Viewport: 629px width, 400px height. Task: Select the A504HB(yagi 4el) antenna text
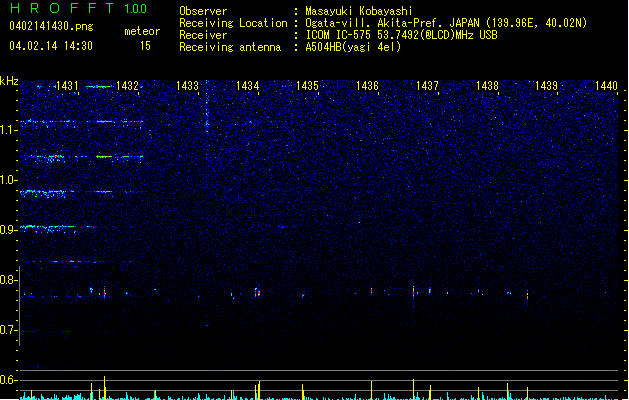click(353, 47)
